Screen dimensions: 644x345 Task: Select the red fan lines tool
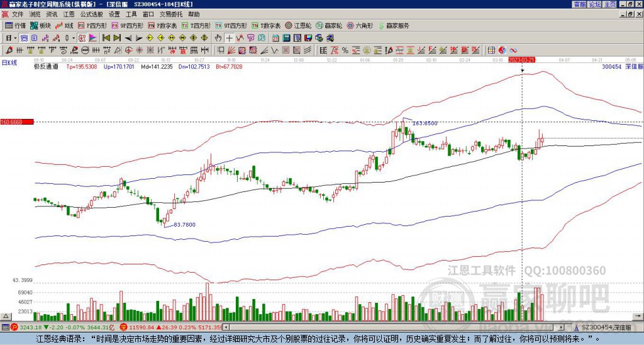pos(231,50)
